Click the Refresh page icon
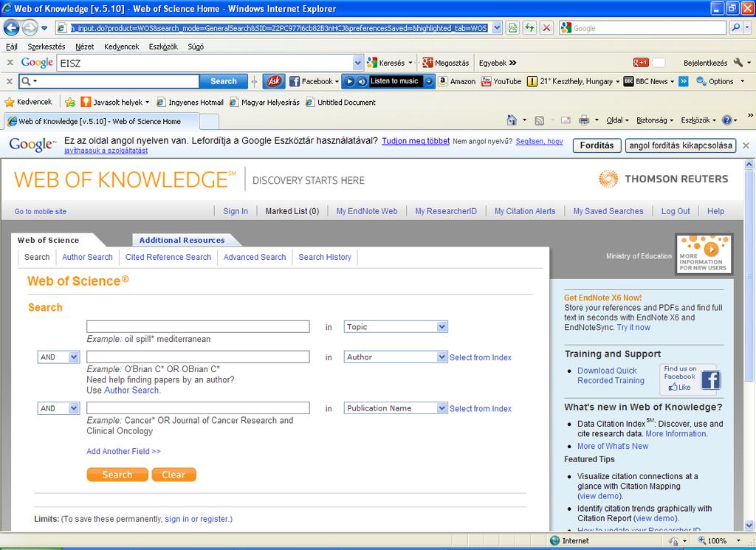756x550 pixels. coord(529,28)
